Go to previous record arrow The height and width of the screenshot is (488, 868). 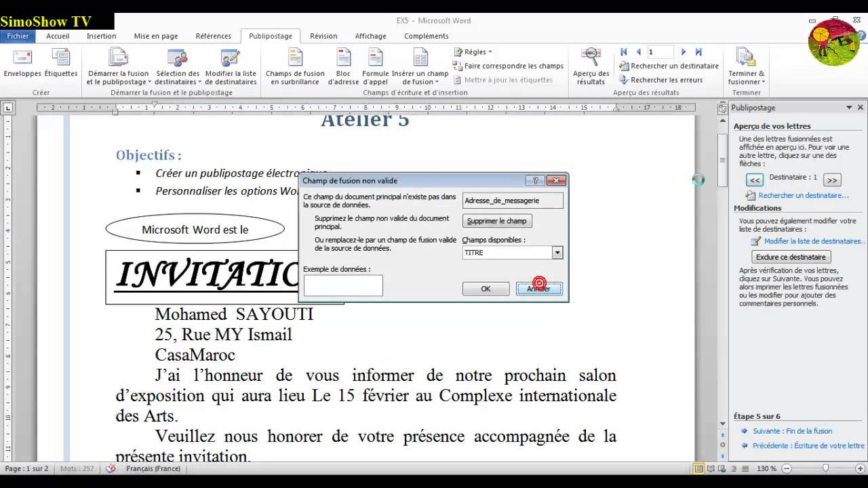(x=638, y=52)
